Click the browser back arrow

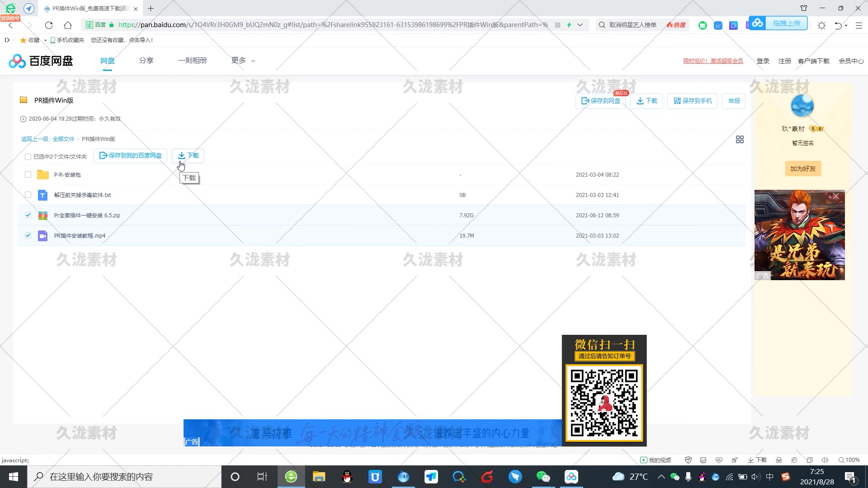10,25
